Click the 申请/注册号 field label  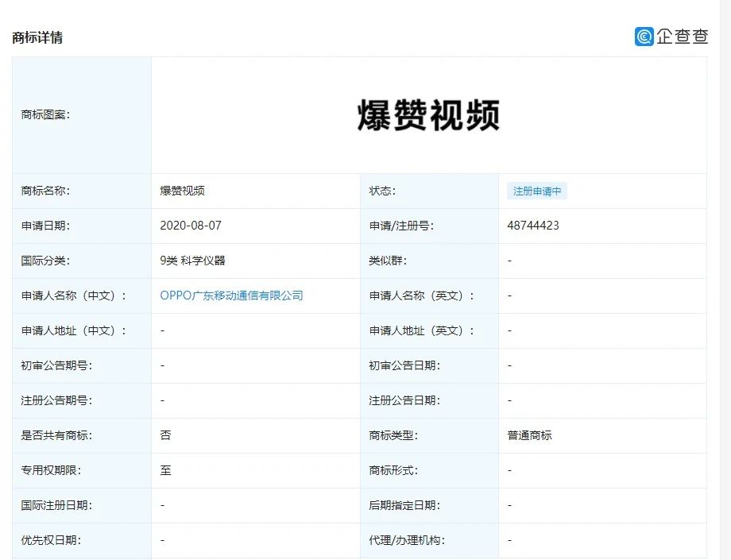pyautogui.click(x=401, y=226)
